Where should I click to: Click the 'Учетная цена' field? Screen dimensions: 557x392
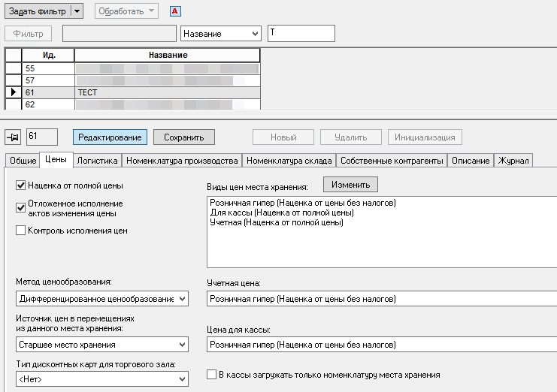click(382, 299)
